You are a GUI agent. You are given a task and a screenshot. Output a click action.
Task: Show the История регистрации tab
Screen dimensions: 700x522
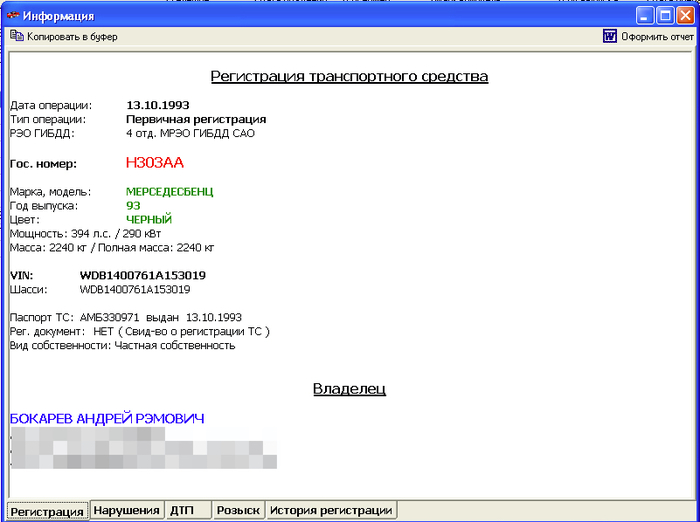(330, 510)
